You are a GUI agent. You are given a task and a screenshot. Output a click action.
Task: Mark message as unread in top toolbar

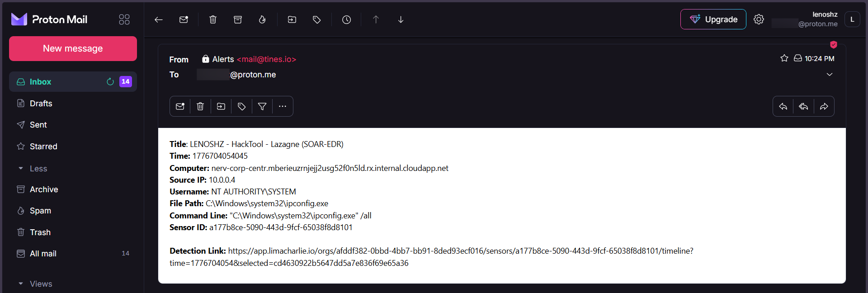184,19
